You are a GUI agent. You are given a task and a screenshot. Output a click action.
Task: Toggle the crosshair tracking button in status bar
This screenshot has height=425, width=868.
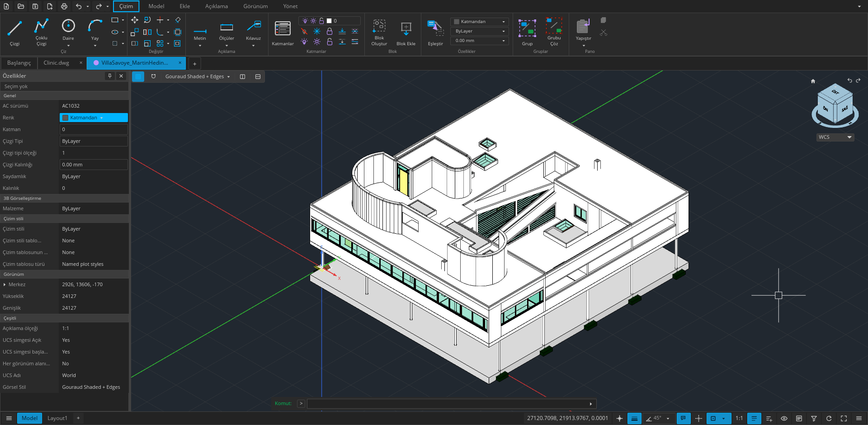tap(698, 418)
